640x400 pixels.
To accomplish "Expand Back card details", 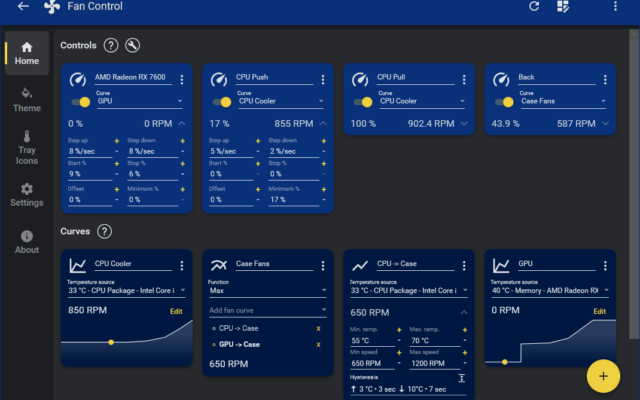I will click(605, 123).
